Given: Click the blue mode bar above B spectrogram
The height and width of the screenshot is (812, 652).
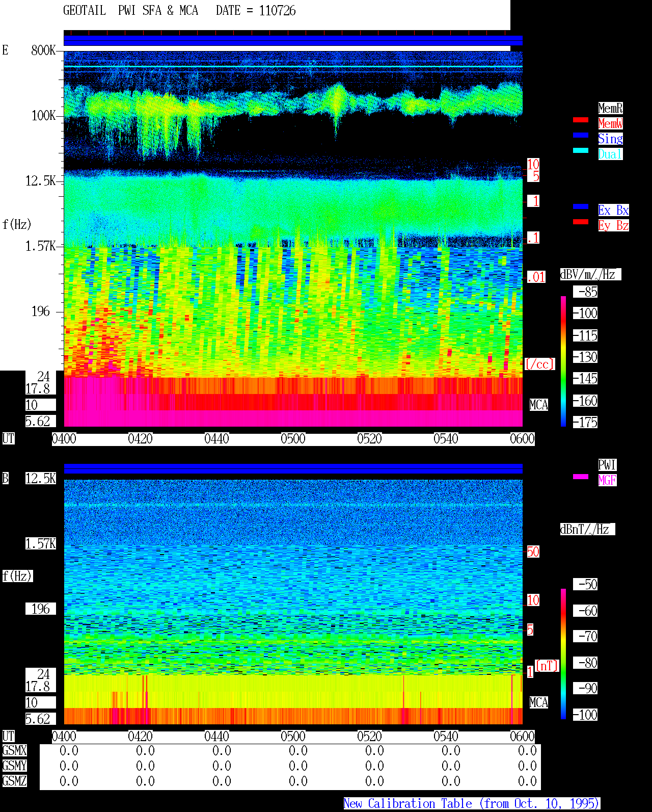Looking at the screenshot, I should pos(293,468).
